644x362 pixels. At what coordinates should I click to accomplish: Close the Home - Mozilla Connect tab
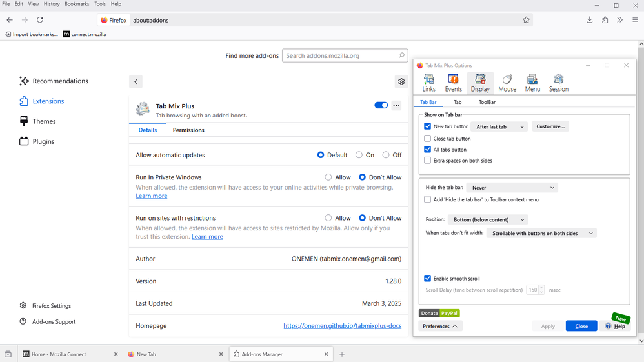tap(116, 354)
